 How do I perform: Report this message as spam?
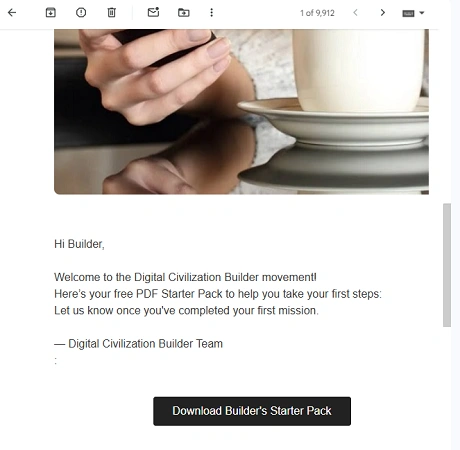[x=81, y=13]
